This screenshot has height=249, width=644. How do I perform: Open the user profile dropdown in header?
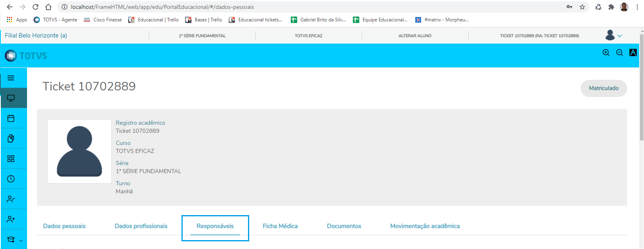pos(613,35)
